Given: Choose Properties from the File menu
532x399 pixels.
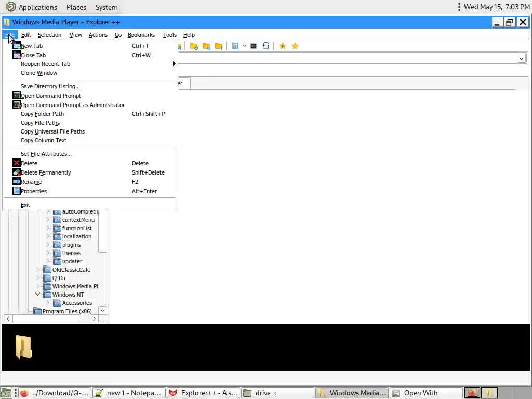Looking at the screenshot, I should [90, 191].
